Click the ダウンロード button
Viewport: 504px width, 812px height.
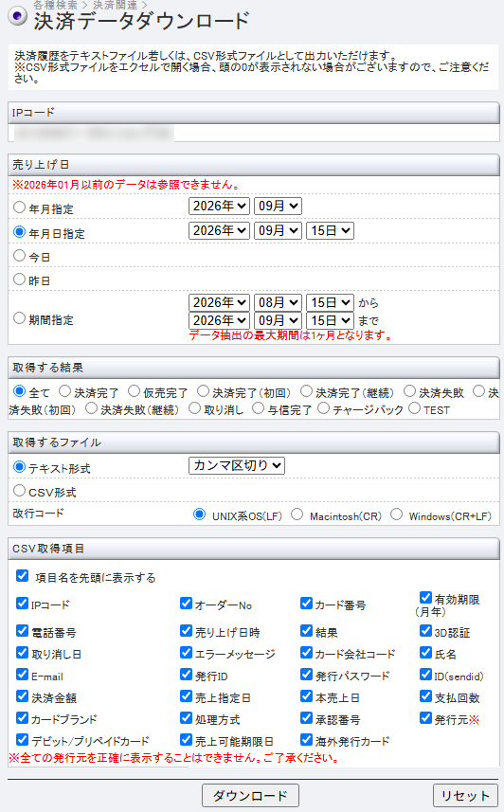[x=250, y=796]
